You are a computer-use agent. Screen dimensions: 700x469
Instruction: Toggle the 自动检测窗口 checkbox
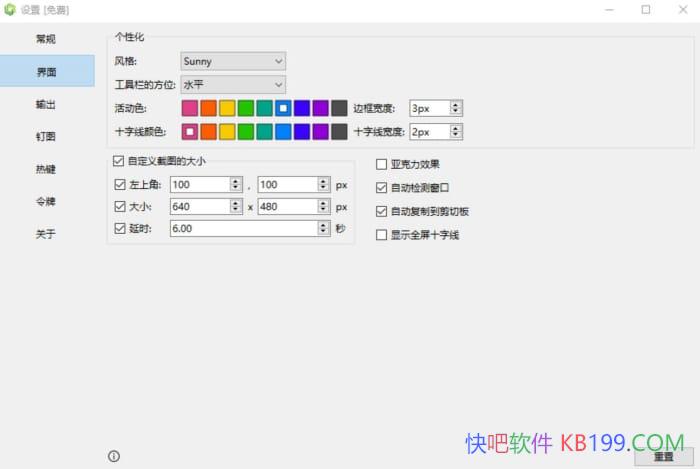[x=381, y=187]
